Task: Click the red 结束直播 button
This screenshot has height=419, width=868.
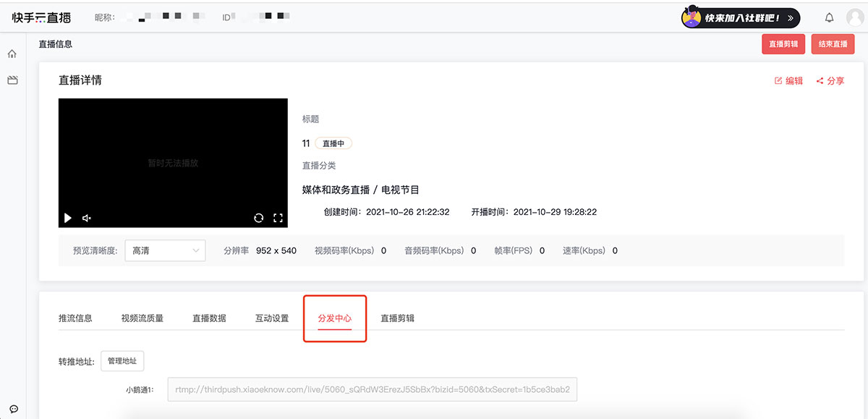Action: (833, 44)
